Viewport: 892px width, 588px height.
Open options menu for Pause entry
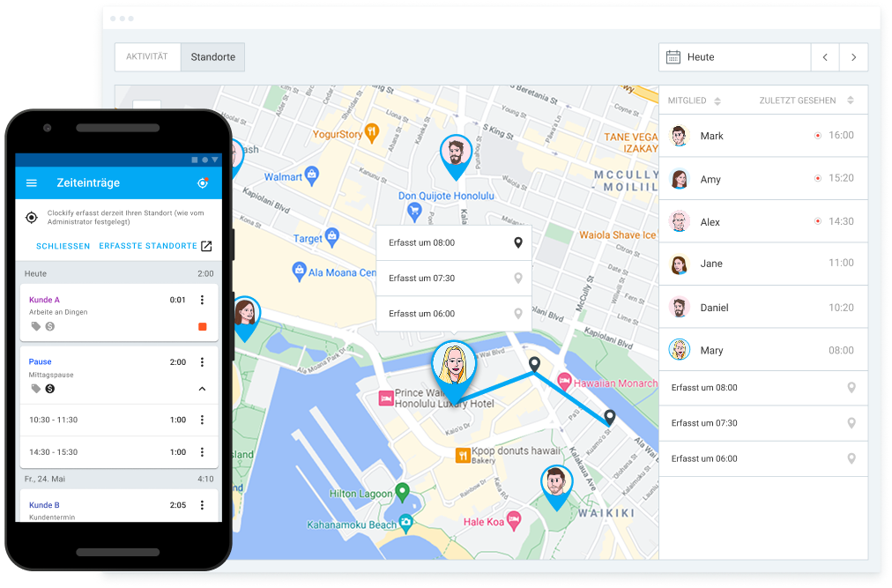click(x=202, y=362)
